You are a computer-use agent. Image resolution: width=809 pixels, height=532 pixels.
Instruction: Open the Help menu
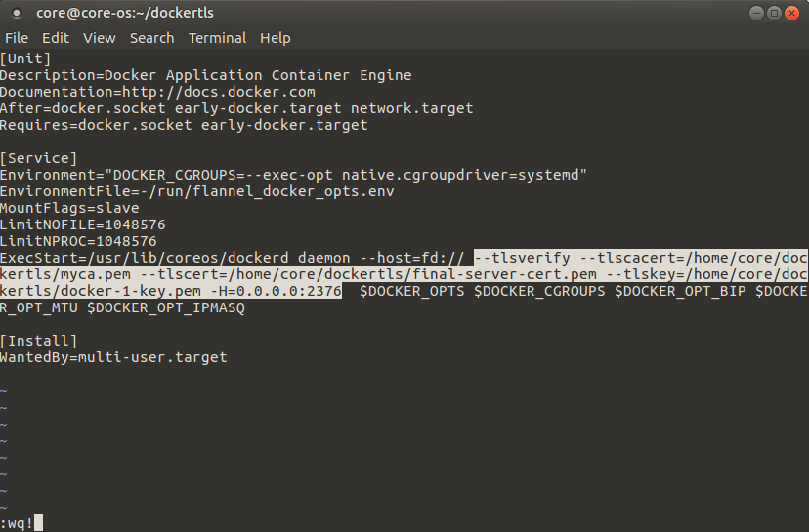pyautogui.click(x=275, y=38)
